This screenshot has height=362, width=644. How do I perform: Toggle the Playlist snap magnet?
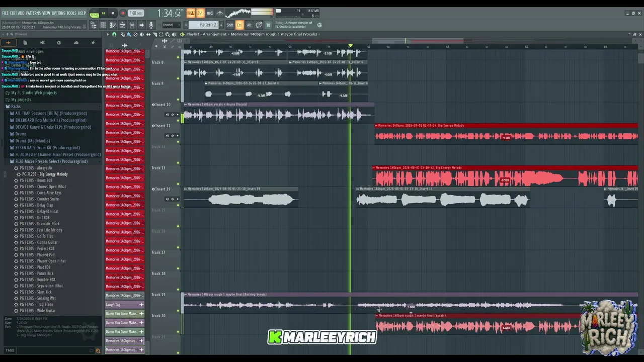tap(114, 34)
